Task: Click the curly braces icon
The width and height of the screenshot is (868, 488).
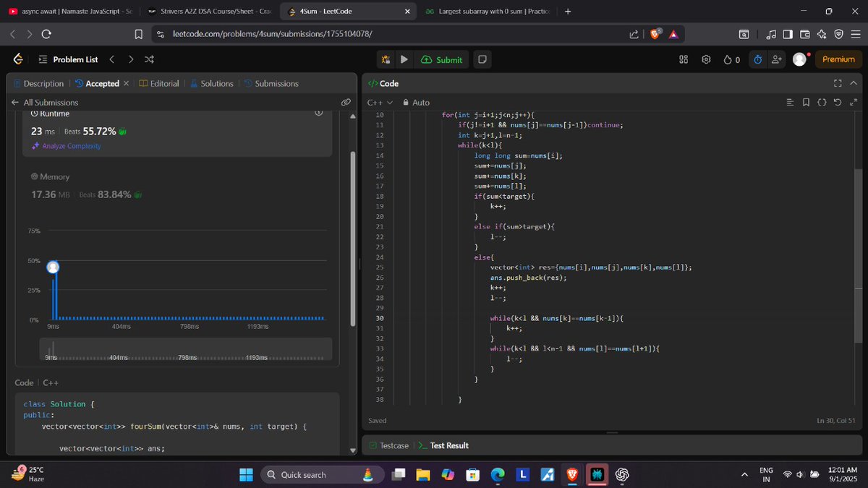Action: (x=822, y=103)
